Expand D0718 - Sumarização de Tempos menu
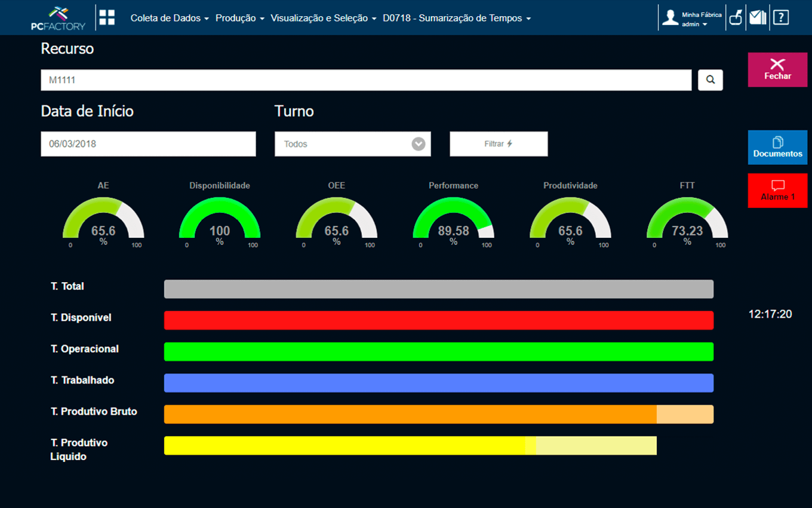Screen dimensions: 812x508 point(457,19)
